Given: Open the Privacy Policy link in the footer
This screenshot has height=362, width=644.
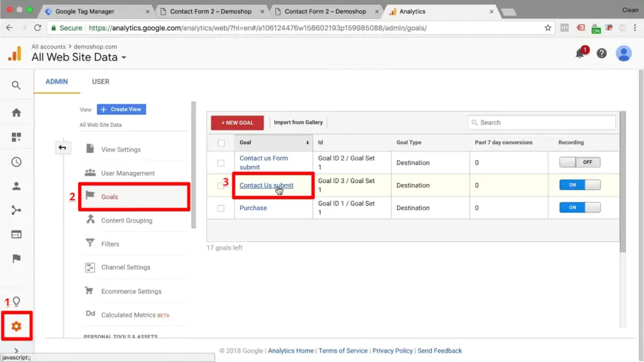Looking at the screenshot, I should pyautogui.click(x=392, y=351).
